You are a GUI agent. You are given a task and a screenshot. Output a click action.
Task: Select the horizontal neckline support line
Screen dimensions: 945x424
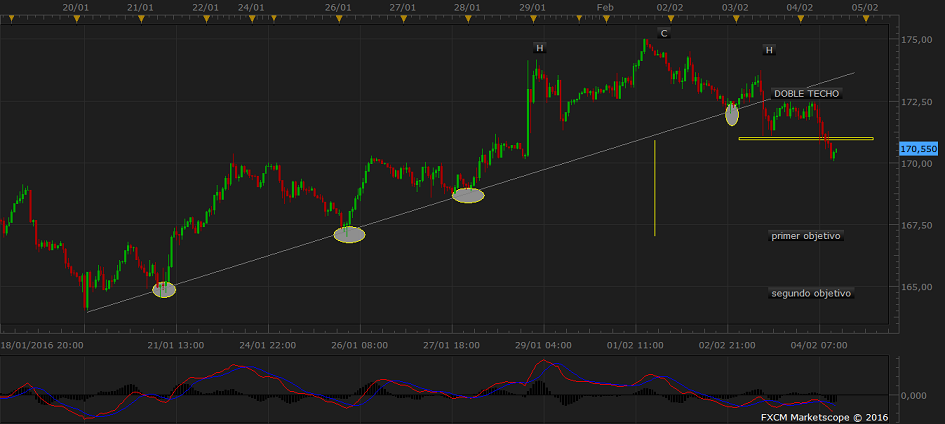805,139
